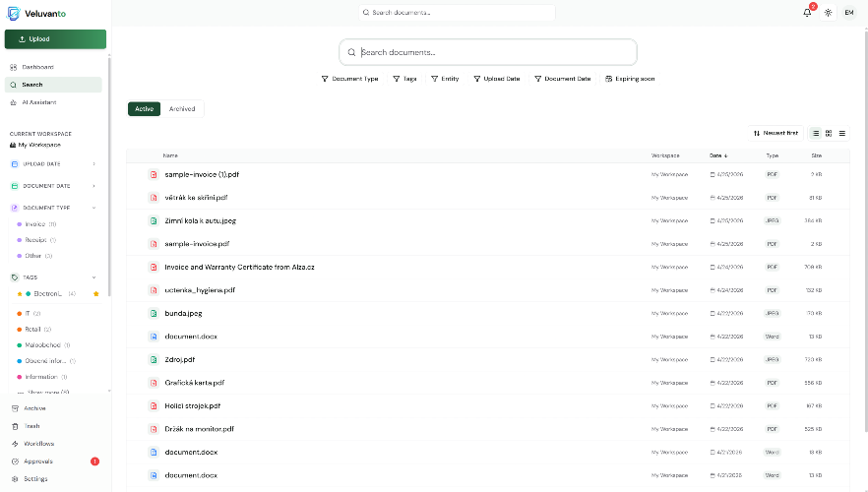
Task: Switch to grid view layout
Action: pos(829,134)
